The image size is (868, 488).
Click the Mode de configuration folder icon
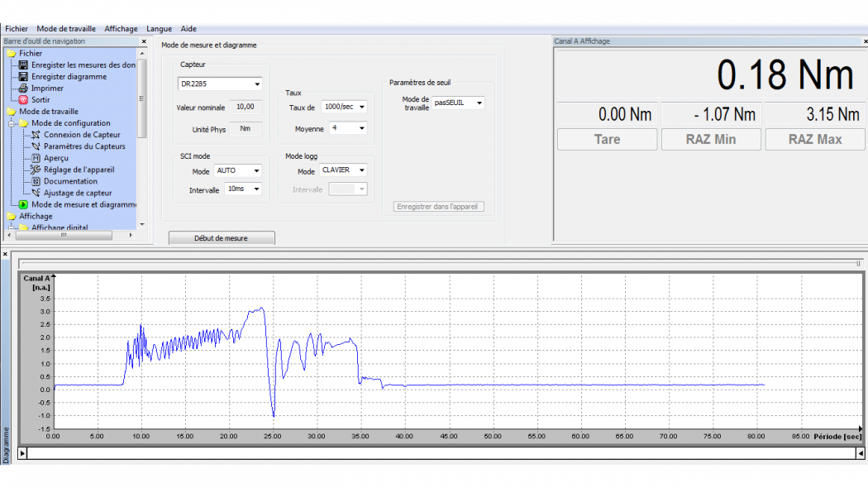23,123
